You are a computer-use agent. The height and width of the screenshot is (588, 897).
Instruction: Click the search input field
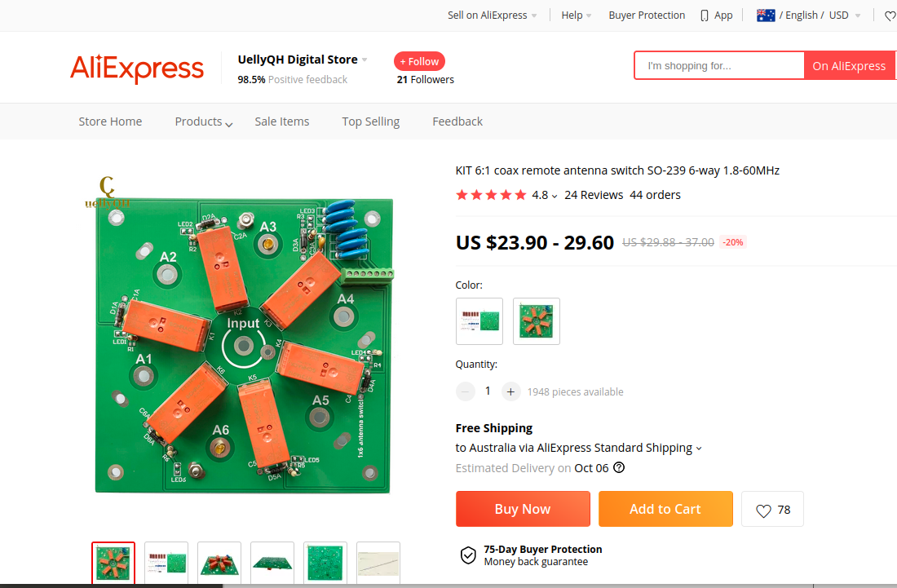pos(718,66)
